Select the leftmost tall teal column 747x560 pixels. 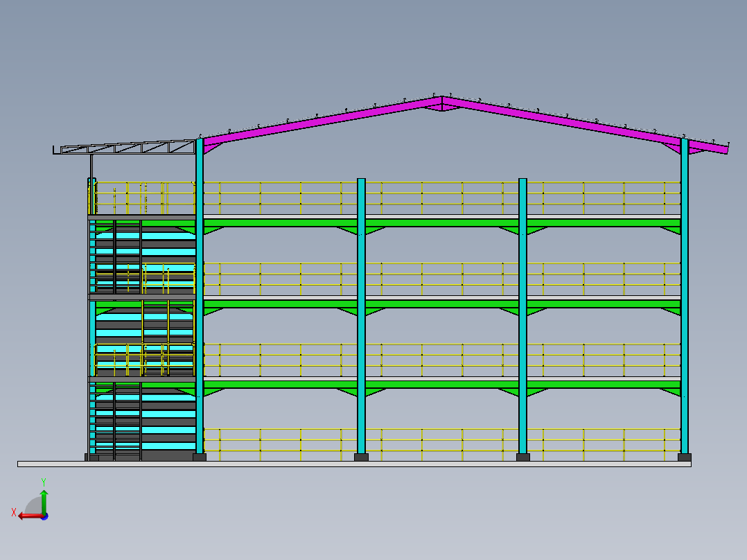pos(200,296)
